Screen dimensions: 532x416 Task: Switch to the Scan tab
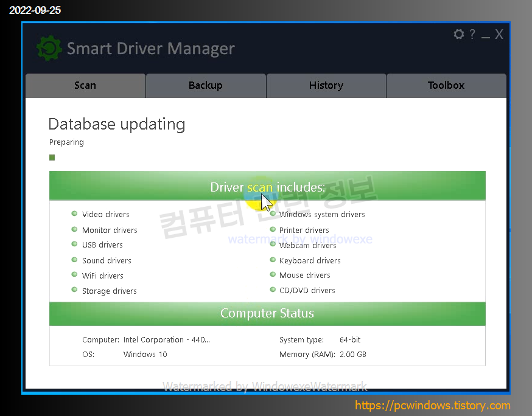85,85
